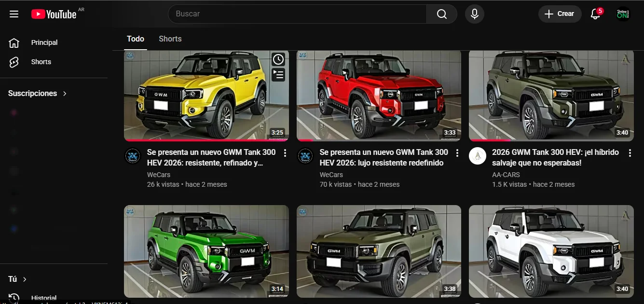
Task: Switch to the Shorts filter tab
Action: click(170, 39)
